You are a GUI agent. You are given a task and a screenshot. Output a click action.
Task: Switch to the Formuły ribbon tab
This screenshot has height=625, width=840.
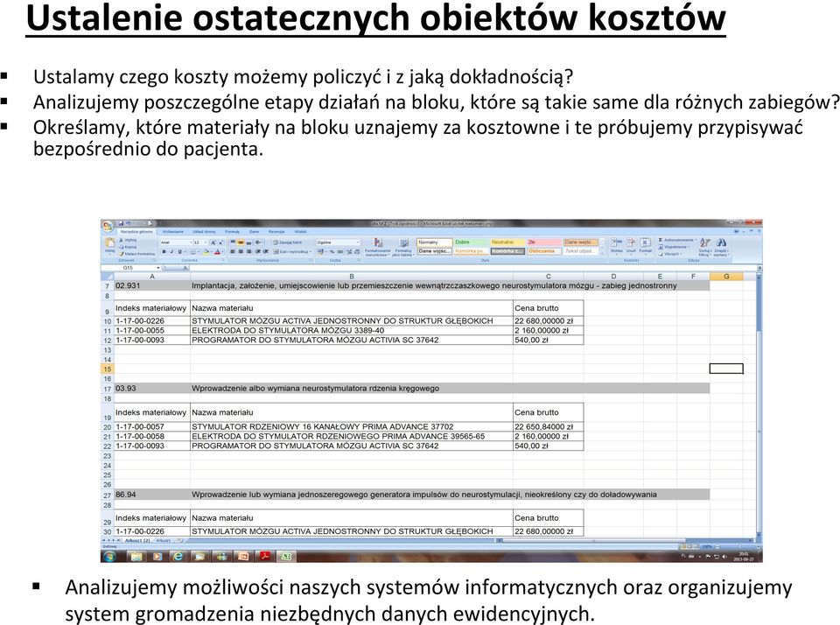coord(233,232)
